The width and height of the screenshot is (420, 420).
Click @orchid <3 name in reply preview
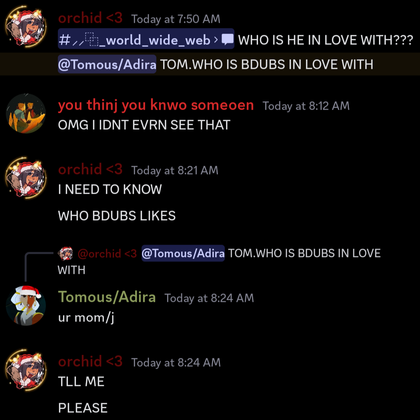[107, 254]
